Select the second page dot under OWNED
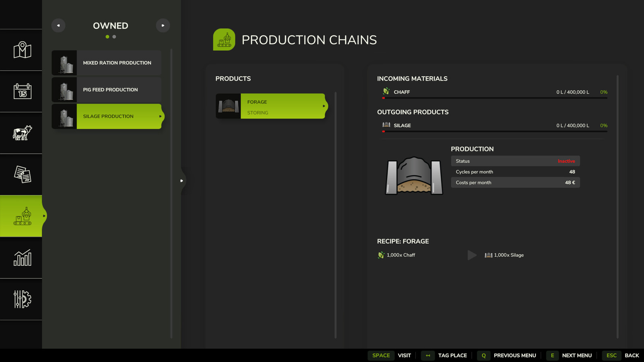This screenshot has width=644, height=362. 114,37
